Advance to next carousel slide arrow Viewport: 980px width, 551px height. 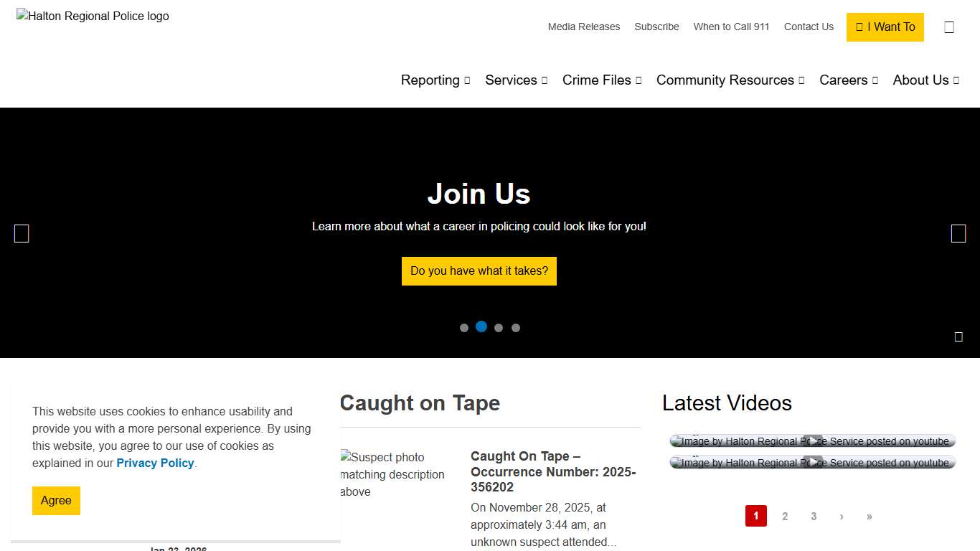pyautogui.click(x=958, y=234)
